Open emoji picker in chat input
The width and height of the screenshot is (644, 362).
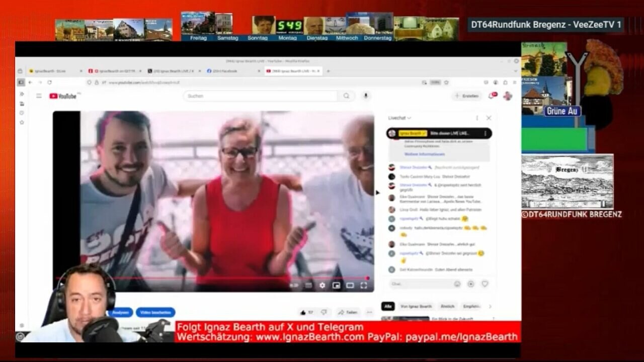(457, 284)
